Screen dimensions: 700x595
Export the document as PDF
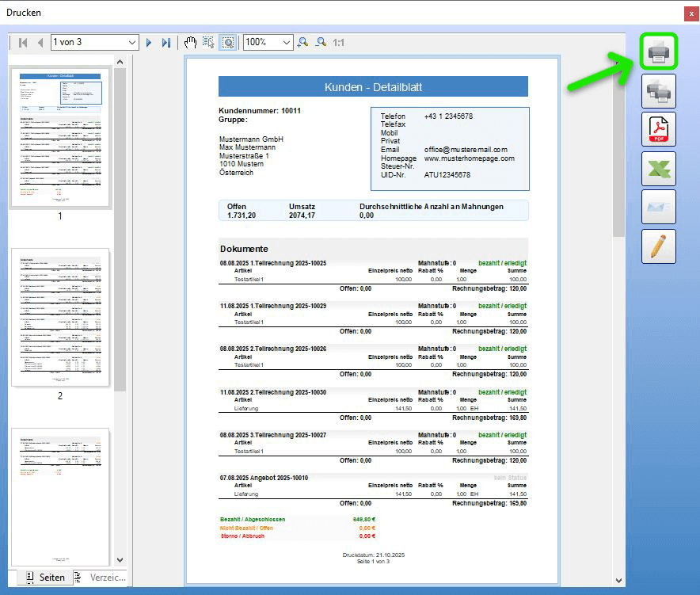[658, 130]
